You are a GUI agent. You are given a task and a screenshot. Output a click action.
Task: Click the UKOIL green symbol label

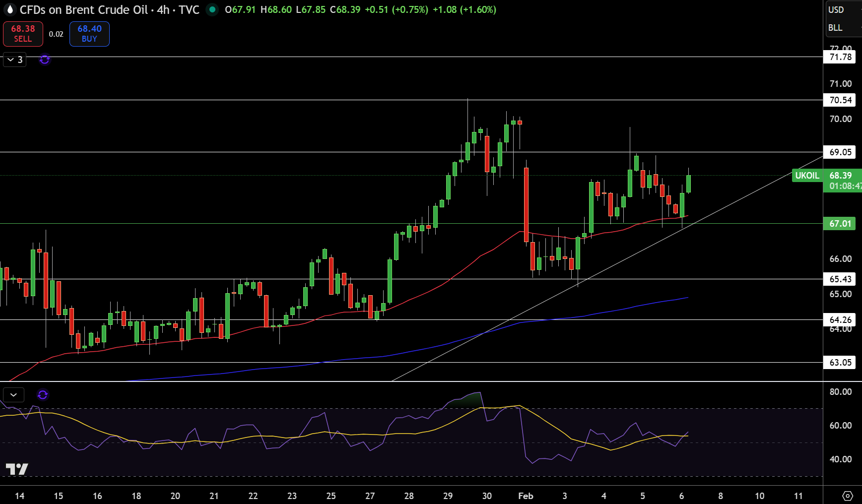coord(807,176)
